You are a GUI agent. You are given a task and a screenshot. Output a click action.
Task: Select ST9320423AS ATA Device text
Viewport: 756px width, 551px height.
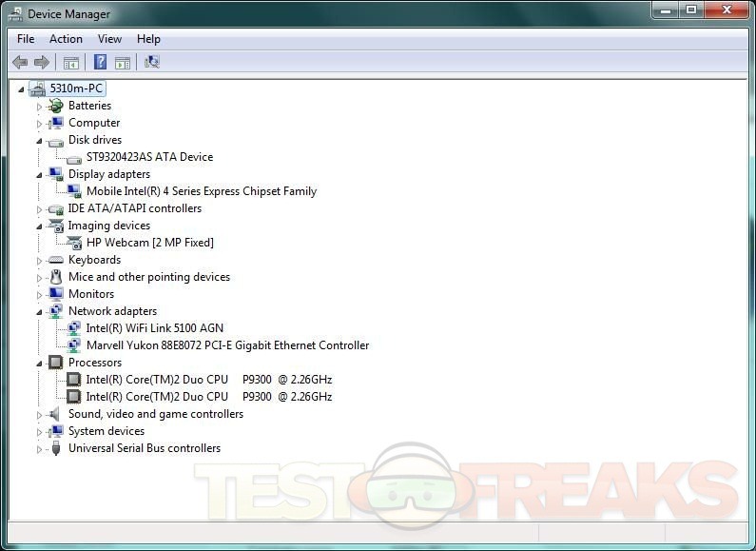(149, 157)
